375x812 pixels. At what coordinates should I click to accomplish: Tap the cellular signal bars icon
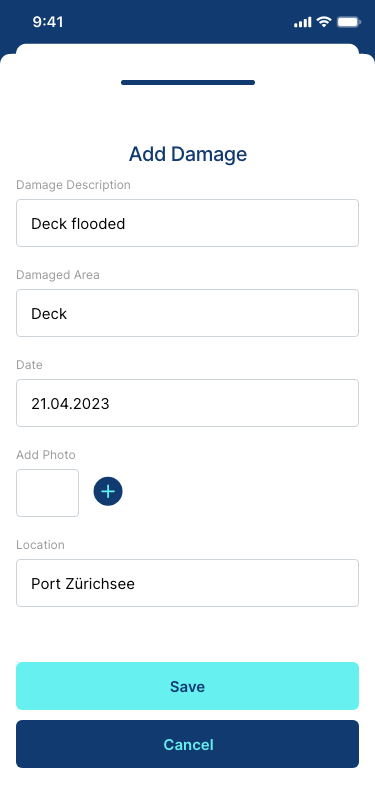pos(302,22)
